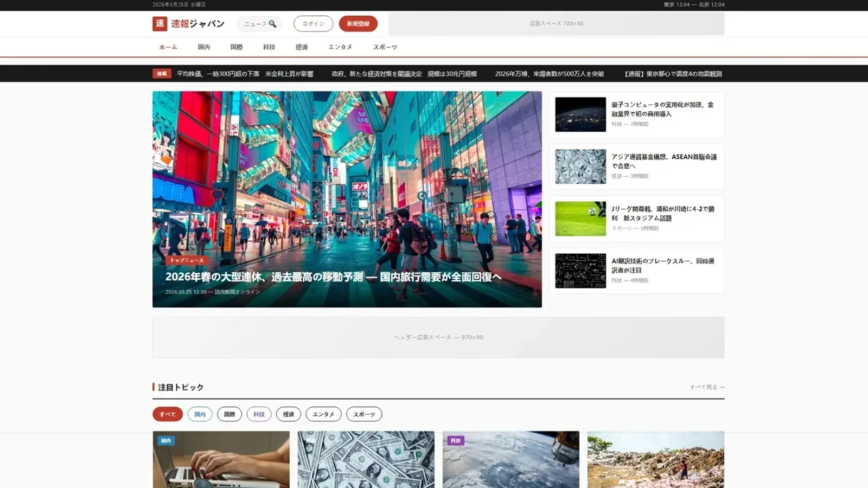This screenshot has height=488, width=868.
Task: Select the ホーム nav tab
Action: (168, 47)
